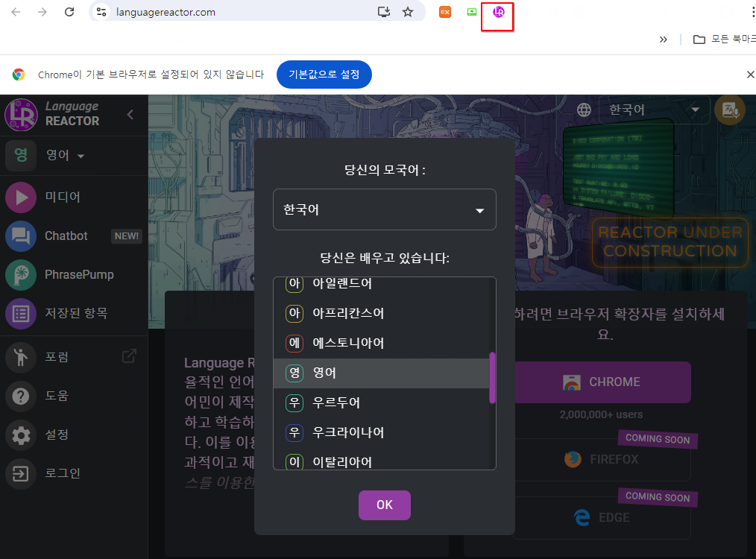Viewport: 756px width, 559px height.
Task: Reload the page
Action: 69,12
